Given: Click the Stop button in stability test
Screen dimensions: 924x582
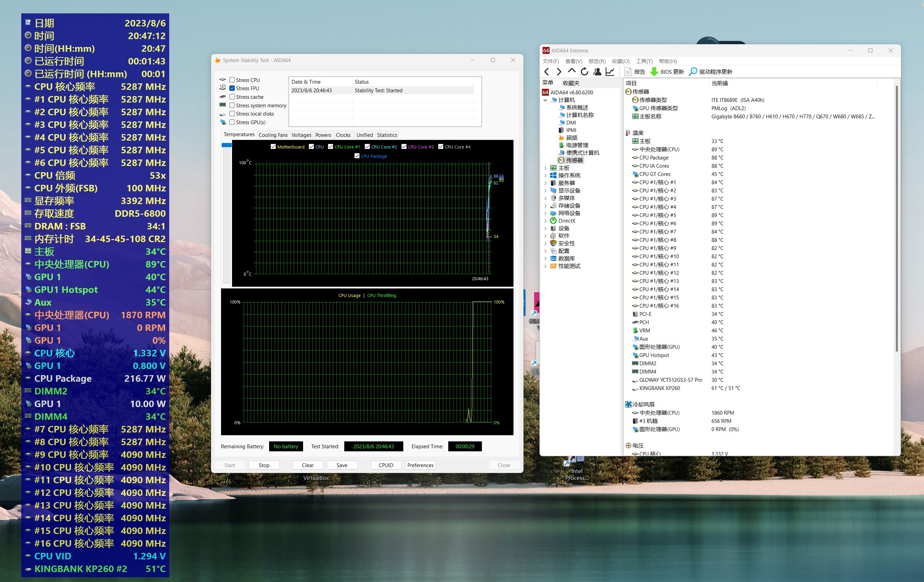Looking at the screenshot, I should click(264, 465).
